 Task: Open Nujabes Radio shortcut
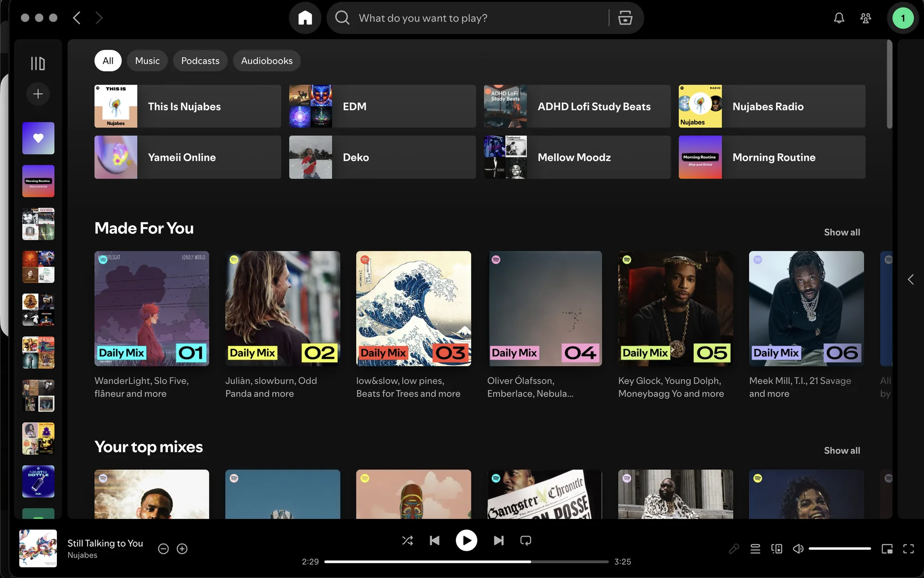tap(772, 106)
